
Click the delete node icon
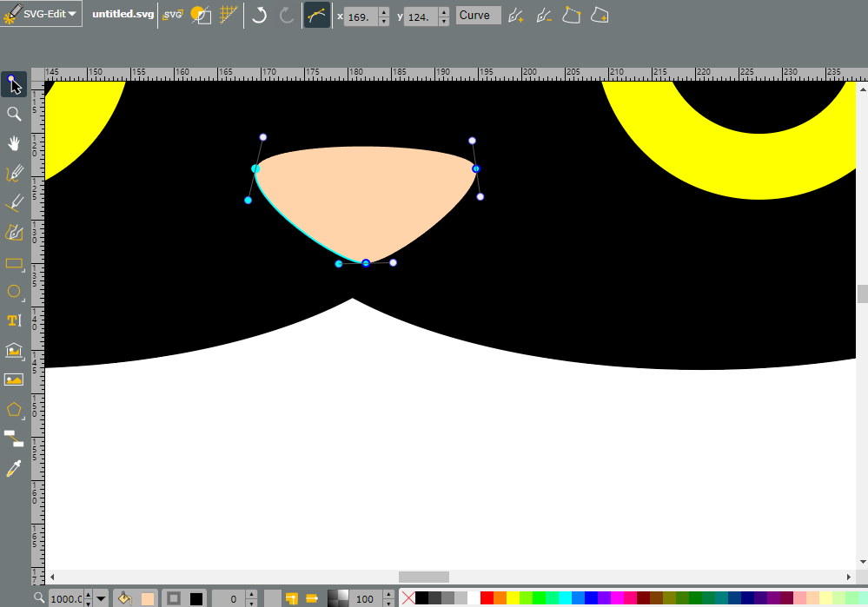544,16
